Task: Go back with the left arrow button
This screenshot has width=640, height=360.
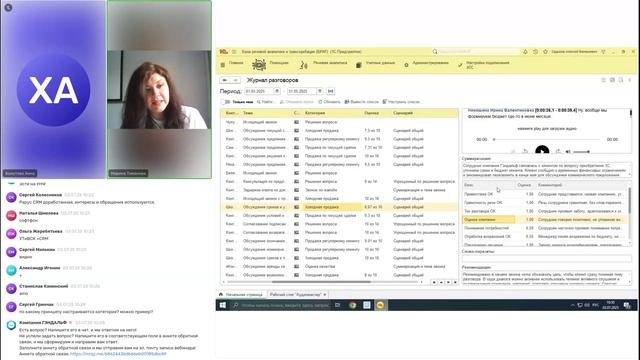Action: tap(225, 80)
